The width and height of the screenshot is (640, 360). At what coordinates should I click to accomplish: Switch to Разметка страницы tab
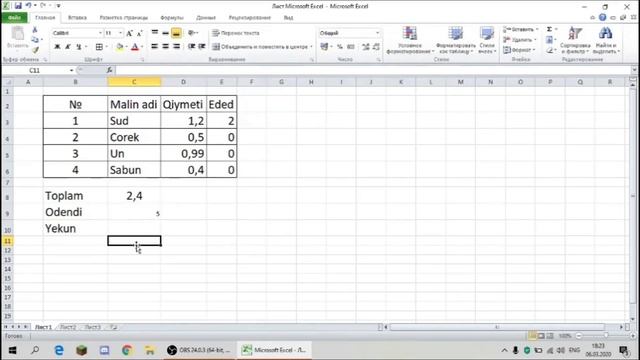[124, 18]
